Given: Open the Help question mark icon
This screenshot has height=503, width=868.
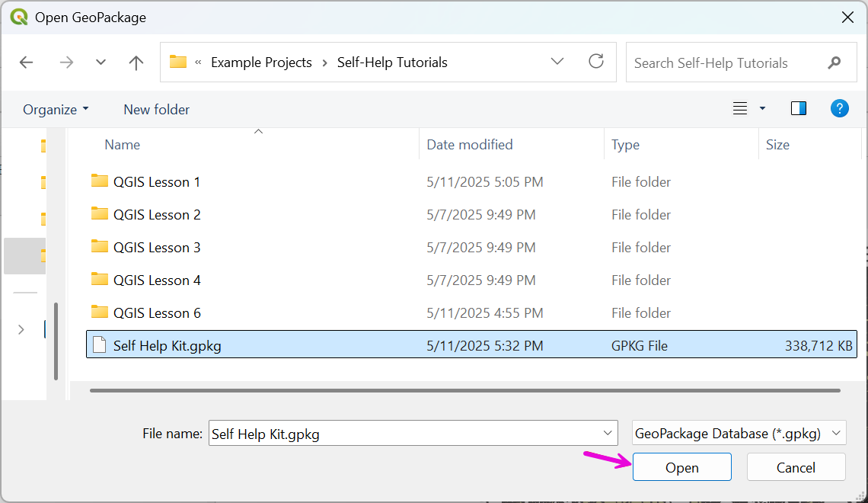Looking at the screenshot, I should coord(839,108).
